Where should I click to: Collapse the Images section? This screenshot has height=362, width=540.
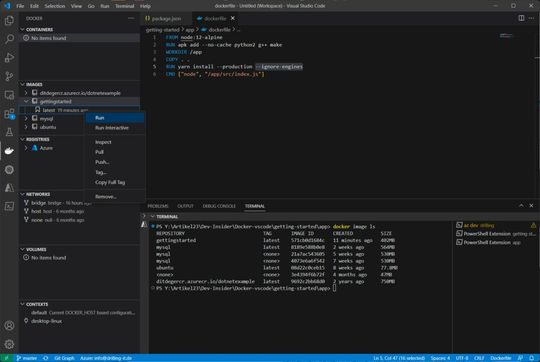23,84
